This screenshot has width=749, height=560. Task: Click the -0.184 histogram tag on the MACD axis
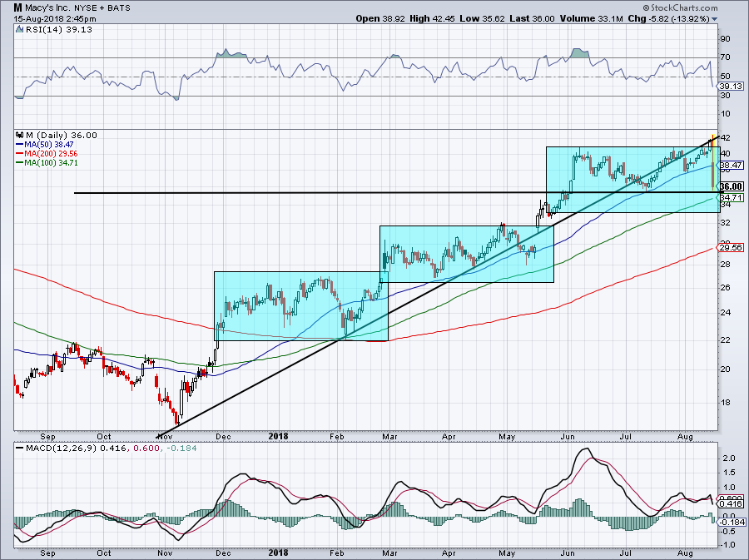[x=732, y=523]
